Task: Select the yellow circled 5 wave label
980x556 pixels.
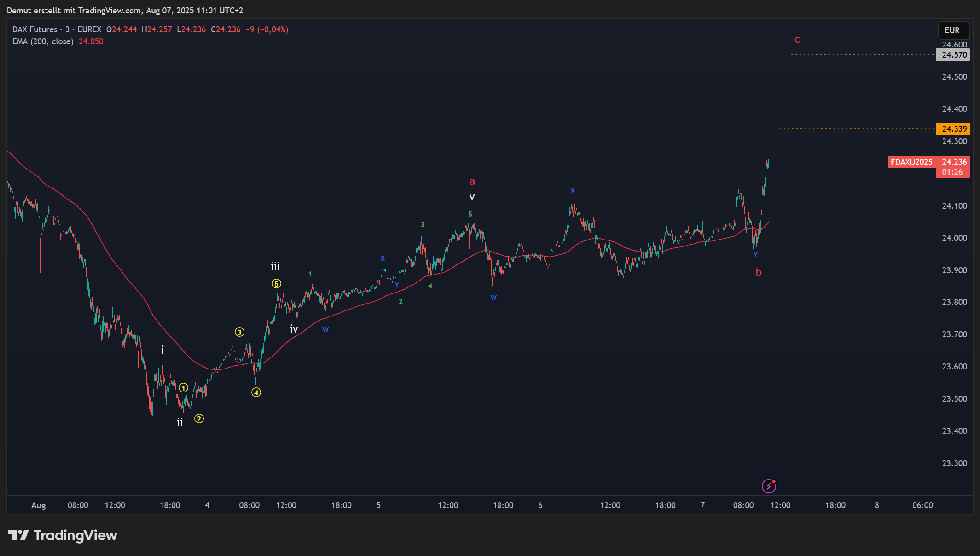Action: pos(276,284)
